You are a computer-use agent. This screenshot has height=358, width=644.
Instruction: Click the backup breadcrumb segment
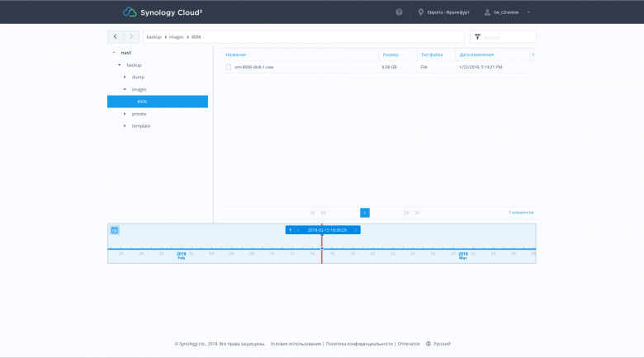point(154,37)
